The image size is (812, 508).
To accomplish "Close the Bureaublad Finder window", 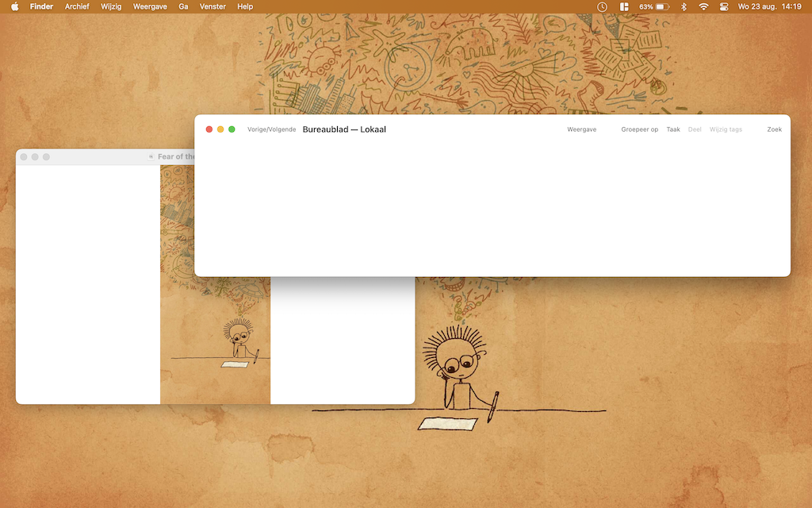I will pos(209,129).
